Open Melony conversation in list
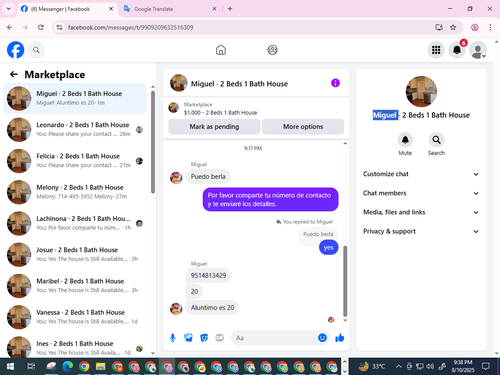 75,192
